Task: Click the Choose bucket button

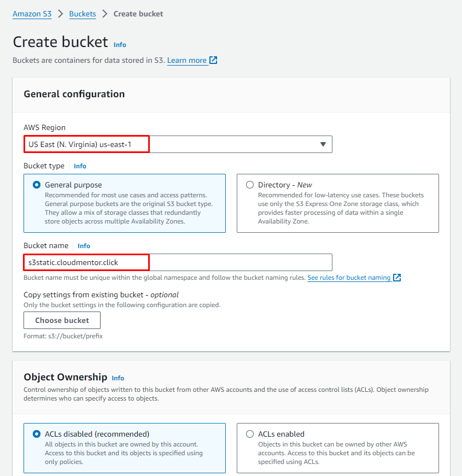Action: coord(62,320)
